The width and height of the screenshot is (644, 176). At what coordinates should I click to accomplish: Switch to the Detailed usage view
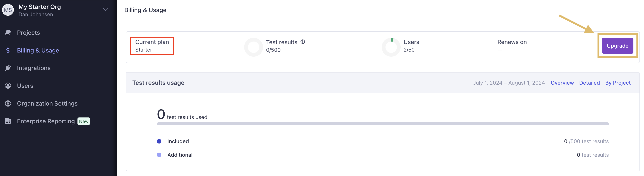589,83
